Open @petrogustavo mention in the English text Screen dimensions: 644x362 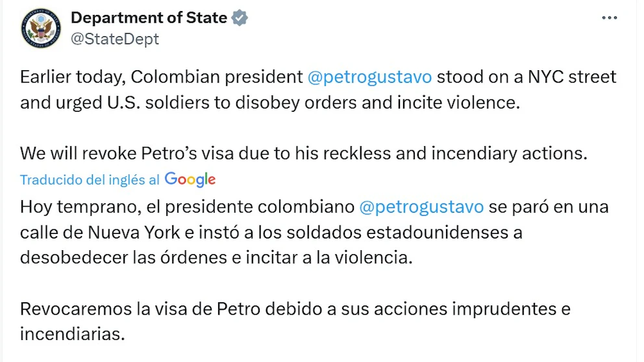pyautogui.click(x=369, y=77)
